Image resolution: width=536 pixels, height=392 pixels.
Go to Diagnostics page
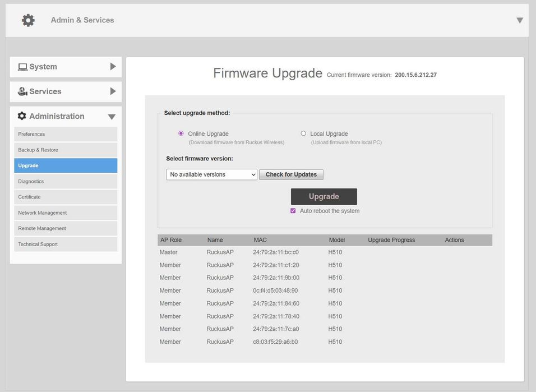tap(66, 181)
